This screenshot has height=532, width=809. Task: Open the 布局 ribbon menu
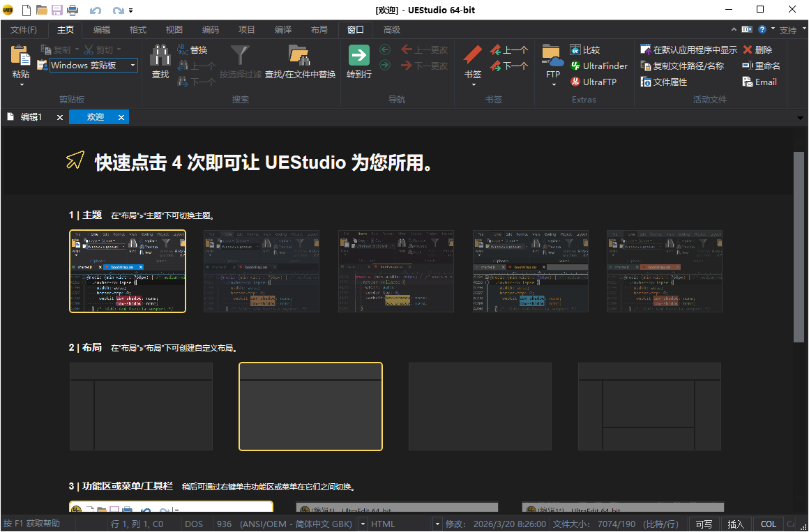point(319,30)
